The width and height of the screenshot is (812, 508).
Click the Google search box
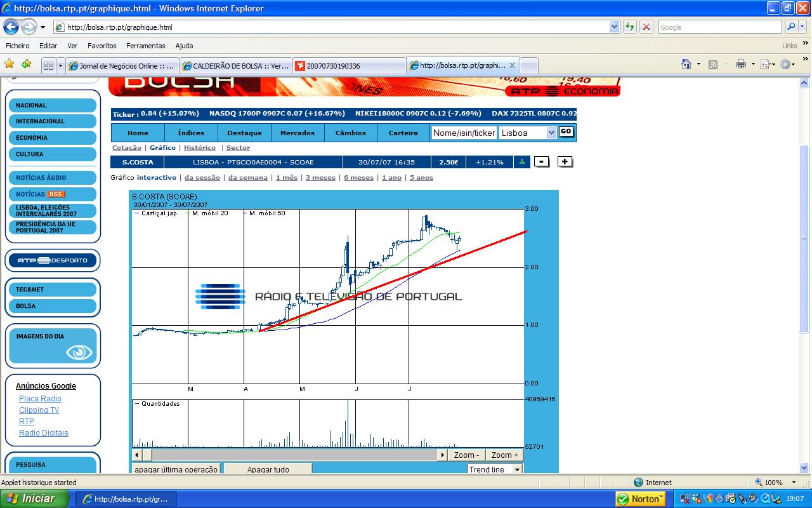[719, 27]
